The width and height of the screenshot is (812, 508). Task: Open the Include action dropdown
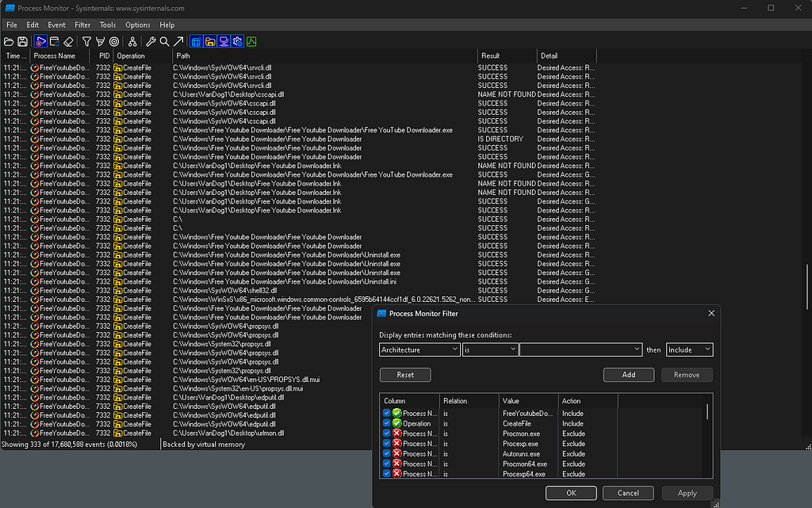pos(689,349)
